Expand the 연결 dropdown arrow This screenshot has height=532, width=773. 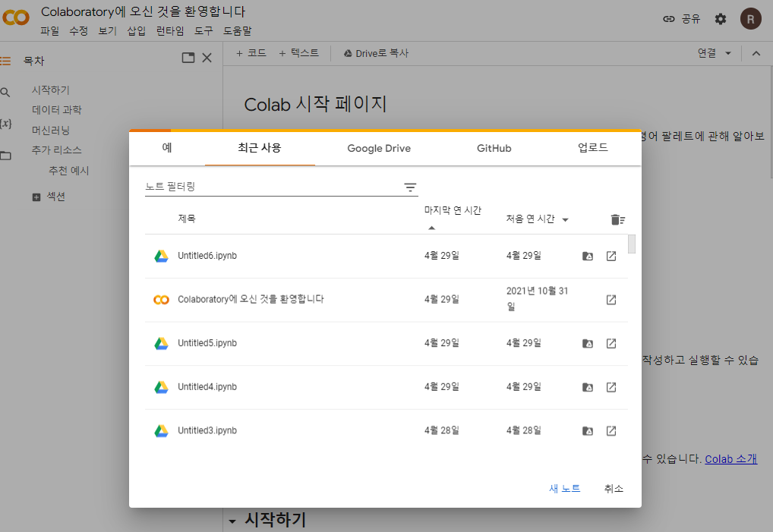coord(728,53)
